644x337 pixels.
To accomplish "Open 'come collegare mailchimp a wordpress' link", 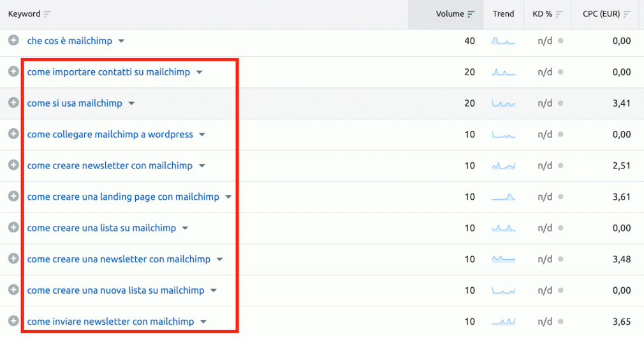I will pos(110,135).
